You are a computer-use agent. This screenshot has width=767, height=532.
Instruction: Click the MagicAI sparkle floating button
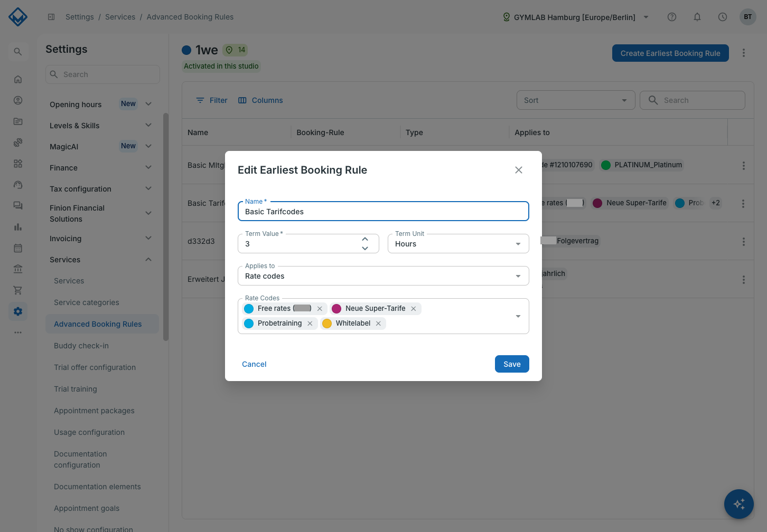[739, 504]
